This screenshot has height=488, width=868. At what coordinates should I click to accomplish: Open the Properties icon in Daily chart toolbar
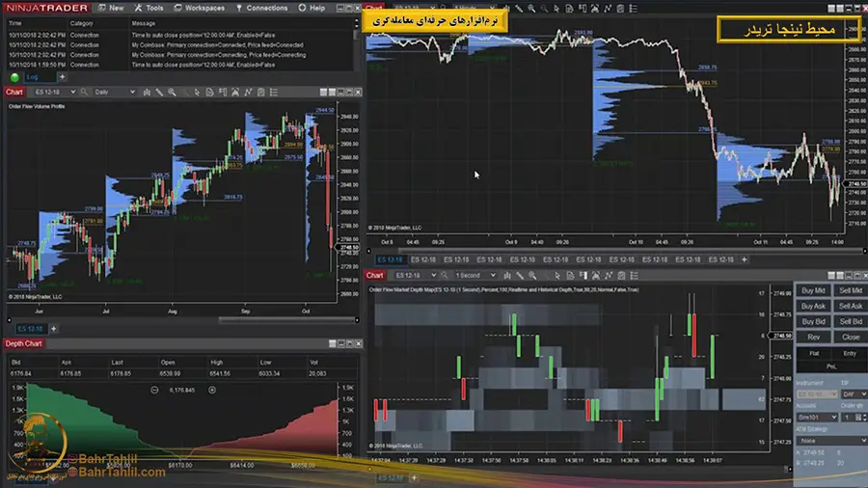click(260, 93)
